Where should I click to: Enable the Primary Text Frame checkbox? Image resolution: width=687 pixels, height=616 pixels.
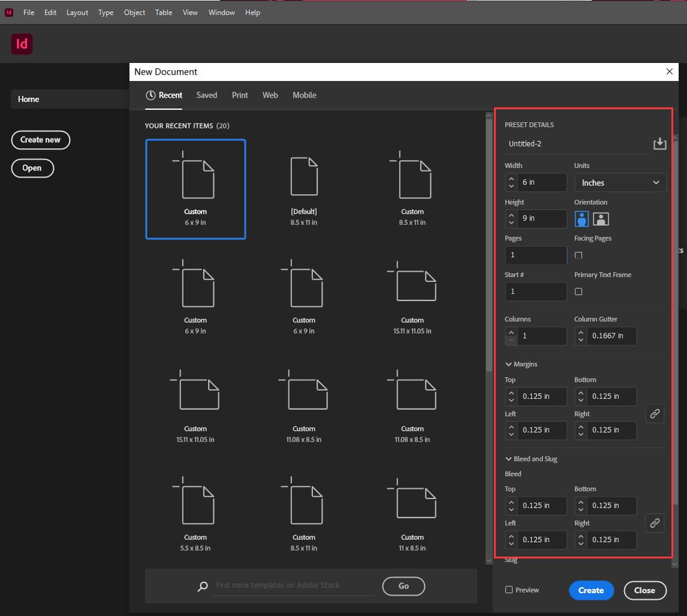tap(578, 292)
